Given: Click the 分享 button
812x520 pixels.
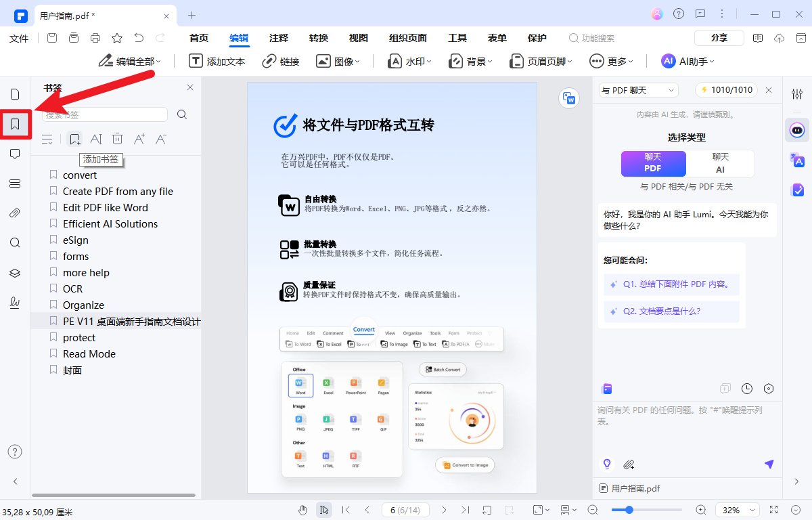Looking at the screenshot, I should [719, 37].
